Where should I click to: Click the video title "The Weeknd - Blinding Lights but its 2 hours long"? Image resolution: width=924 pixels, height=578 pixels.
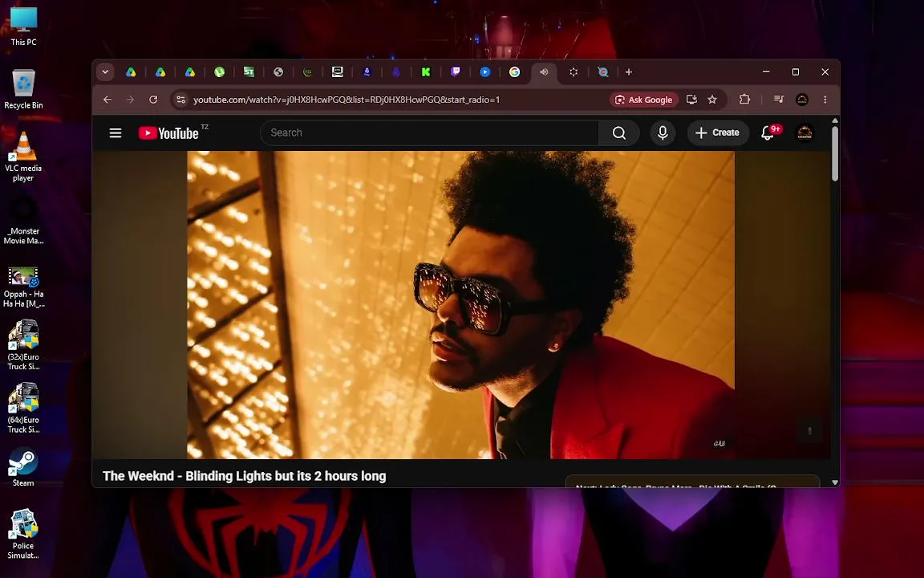244,476
